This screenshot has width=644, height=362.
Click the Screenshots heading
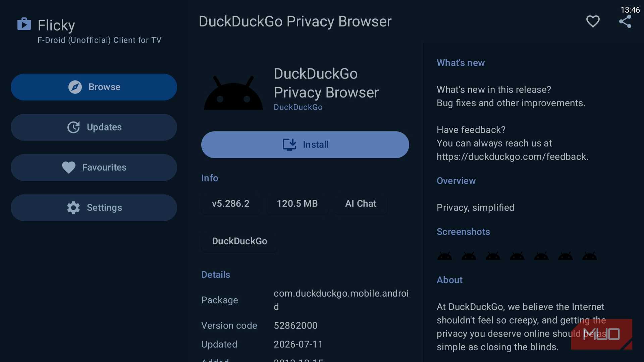[x=463, y=232]
